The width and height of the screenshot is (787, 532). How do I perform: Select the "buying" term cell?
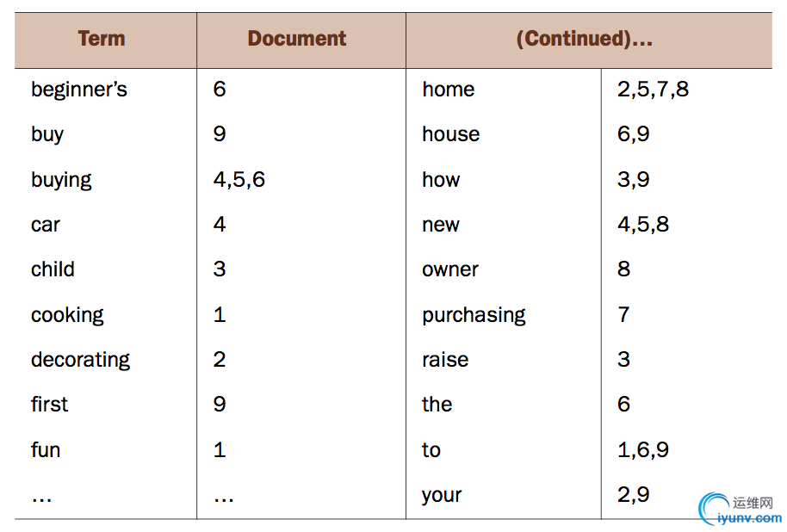pos(61,180)
